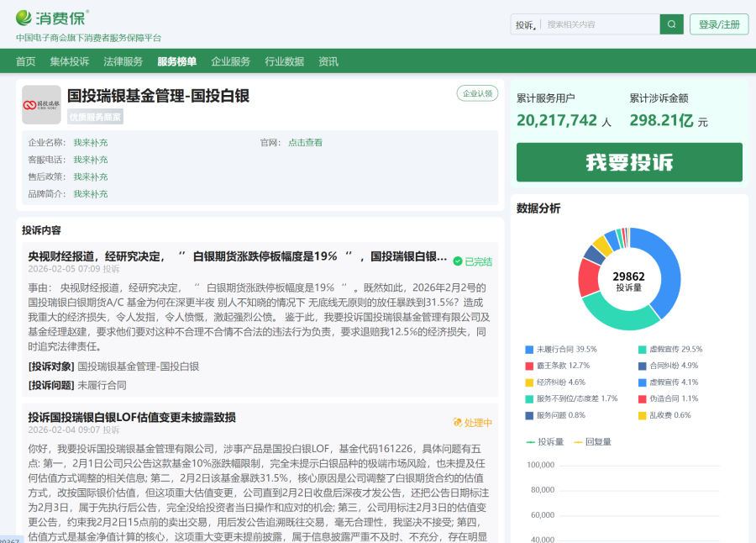Open 行业数据 from the top menu
This screenshot has height=543, width=756.
(284, 61)
